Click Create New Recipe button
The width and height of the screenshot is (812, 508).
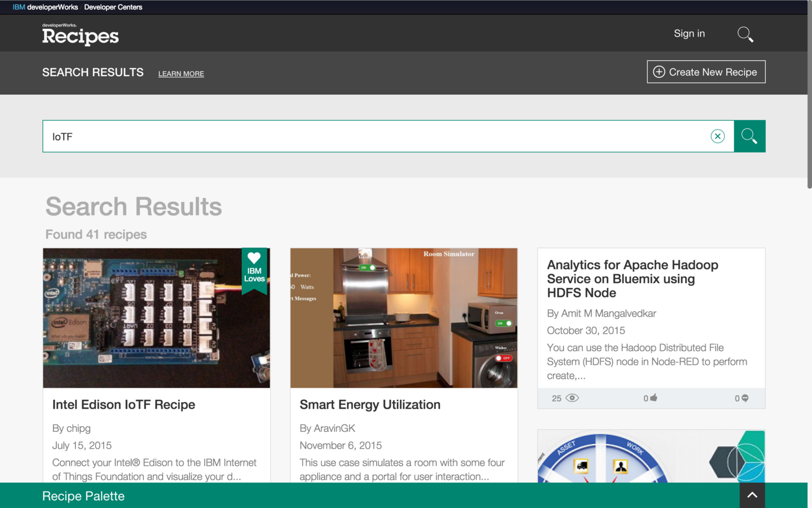pos(706,72)
